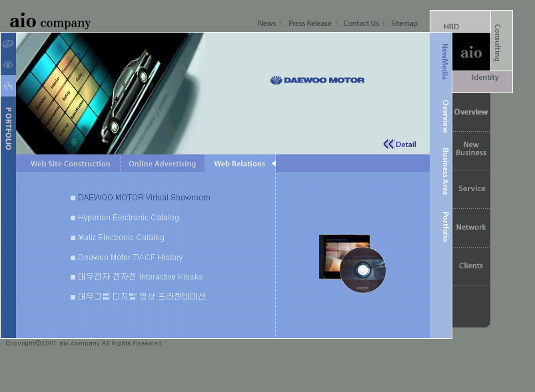Switch to the Online Advertising tab
The width and height of the screenshot is (535, 392).
[162, 164]
